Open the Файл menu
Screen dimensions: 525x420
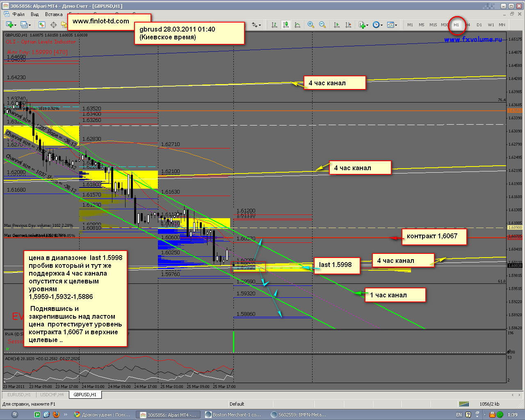coord(18,14)
